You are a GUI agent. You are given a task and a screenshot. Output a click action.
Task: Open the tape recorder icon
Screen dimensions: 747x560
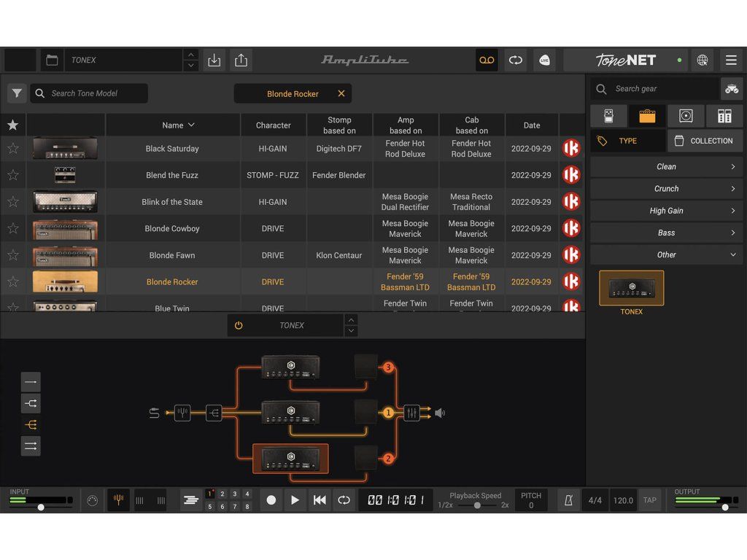pyautogui.click(x=487, y=61)
